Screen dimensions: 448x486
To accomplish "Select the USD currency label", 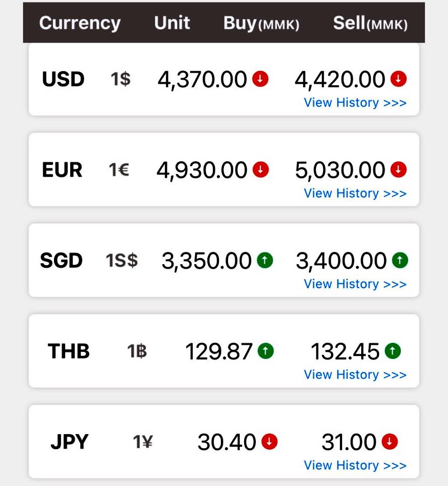I will 63,79.
